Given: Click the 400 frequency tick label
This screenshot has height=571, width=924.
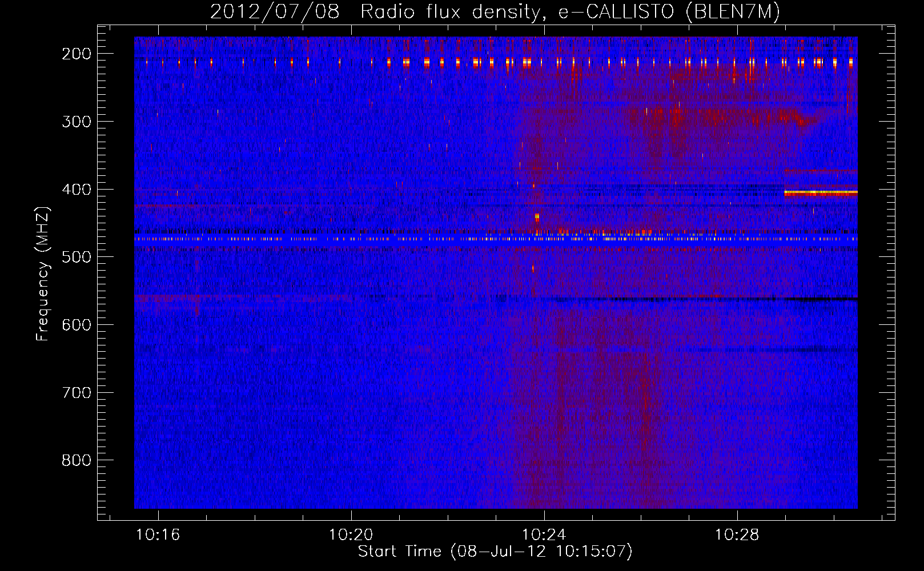Looking at the screenshot, I should [77, 190].
